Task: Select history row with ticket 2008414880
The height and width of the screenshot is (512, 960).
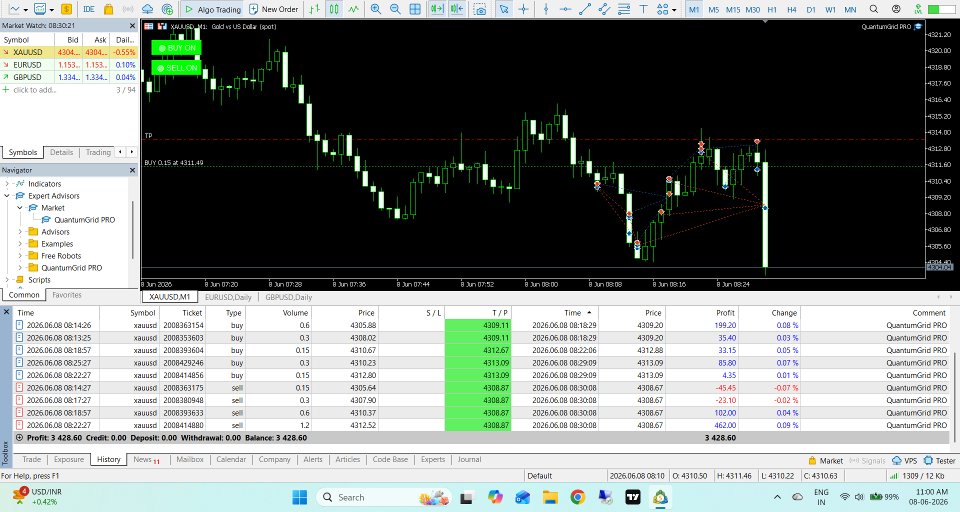Action: [x=482, y=425]
